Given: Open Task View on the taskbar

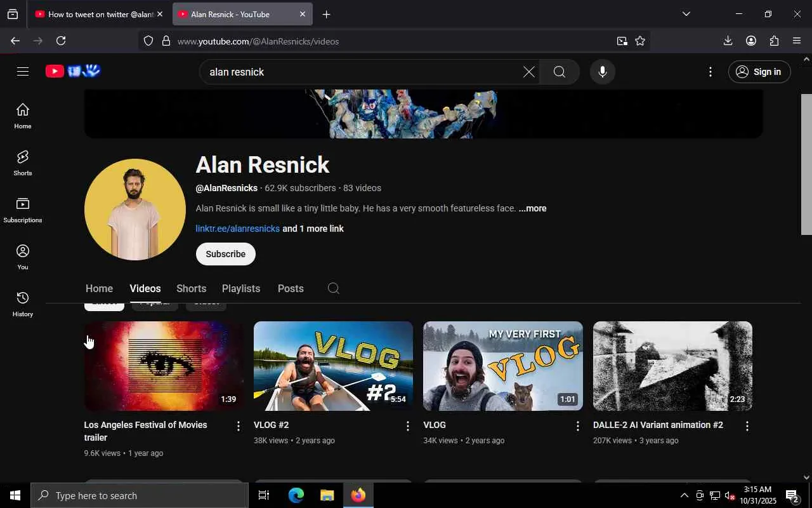Looking at the screenshot, I should click(x=264, y=495).
